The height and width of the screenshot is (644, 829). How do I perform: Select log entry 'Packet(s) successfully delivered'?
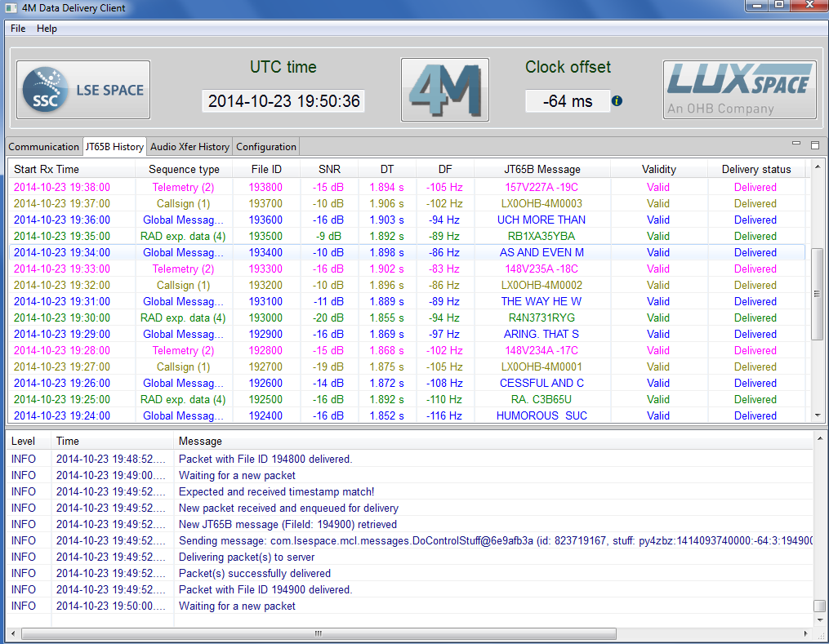254,573
